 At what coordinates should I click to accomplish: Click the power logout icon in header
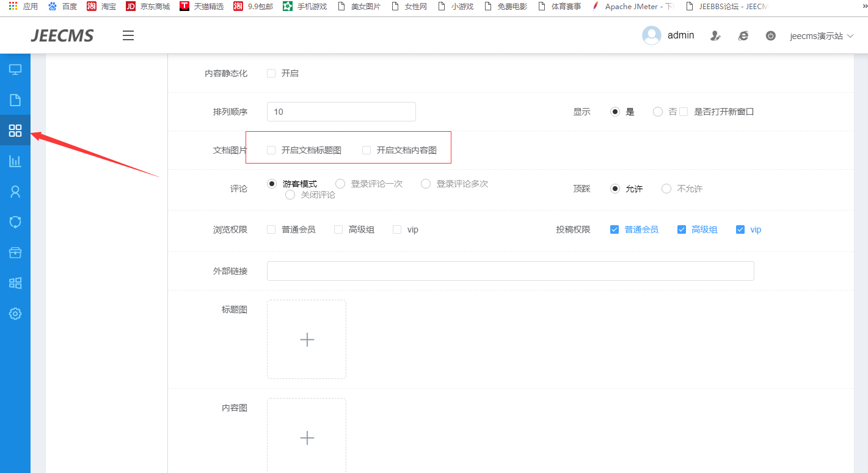point(771,36)
